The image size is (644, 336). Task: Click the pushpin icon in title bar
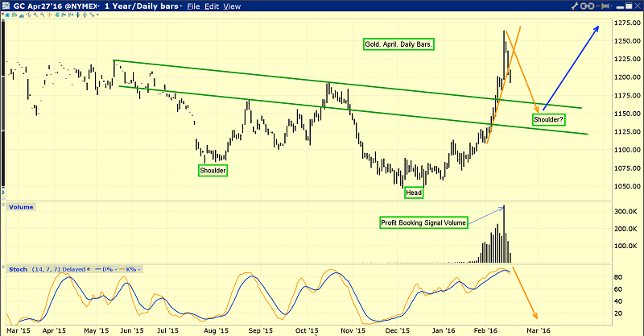click(603, 6)
